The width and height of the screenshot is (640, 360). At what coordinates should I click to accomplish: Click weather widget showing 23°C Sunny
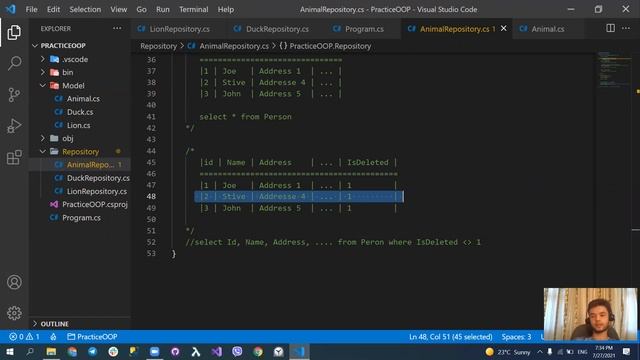click(508, 351)
